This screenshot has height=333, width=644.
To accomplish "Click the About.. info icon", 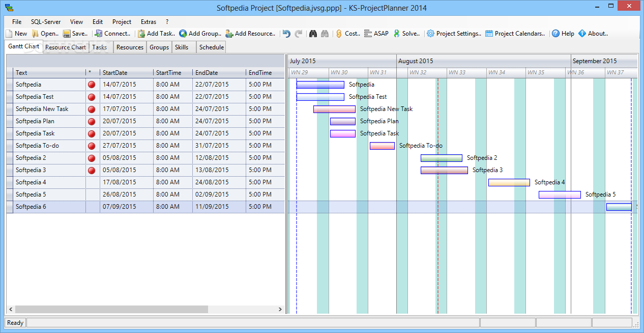I will 582,34.
